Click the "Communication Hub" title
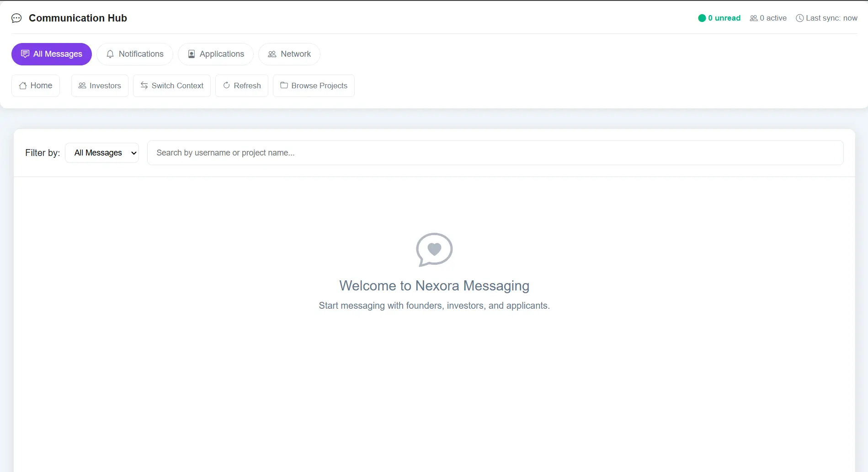The image size is (868, 472). click(78, 18)
